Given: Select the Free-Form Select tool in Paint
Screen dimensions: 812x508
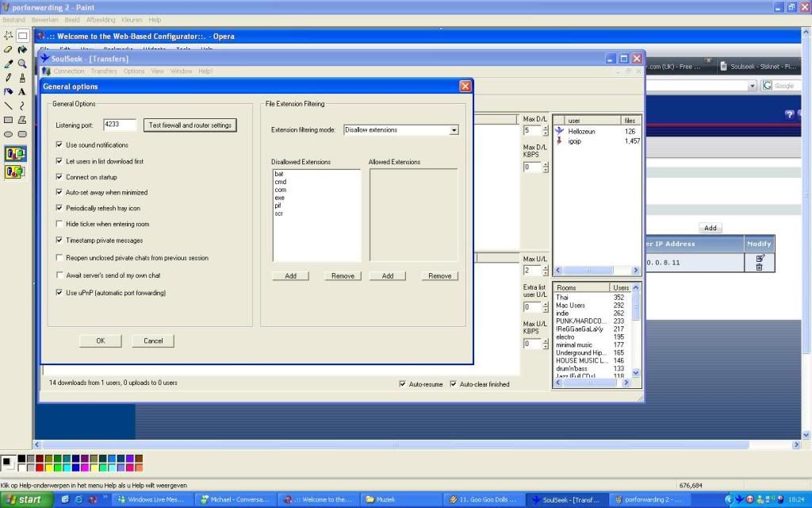Looking at the screenshot, I should (8, 36).
